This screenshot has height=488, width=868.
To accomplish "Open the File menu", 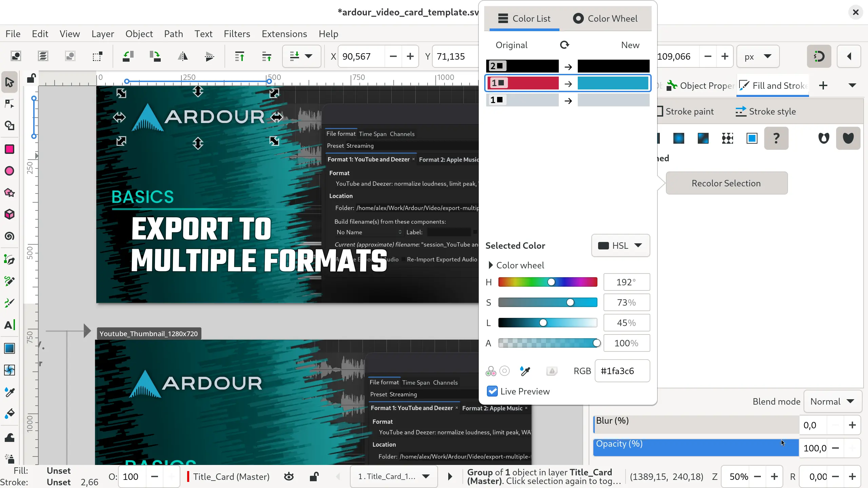I will 13,34.
